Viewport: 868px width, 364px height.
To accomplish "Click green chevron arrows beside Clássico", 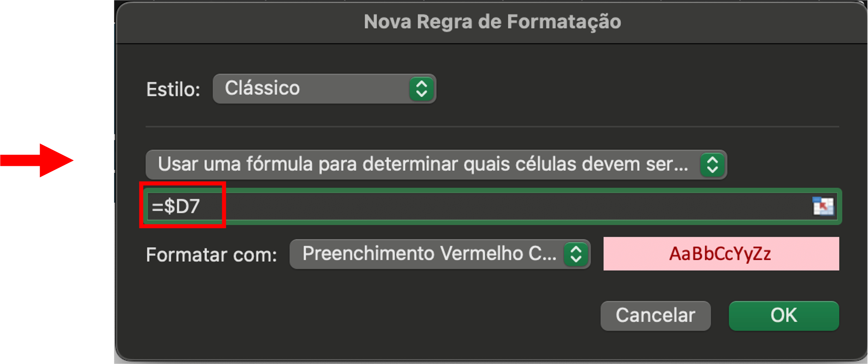I will coord(421,89).
